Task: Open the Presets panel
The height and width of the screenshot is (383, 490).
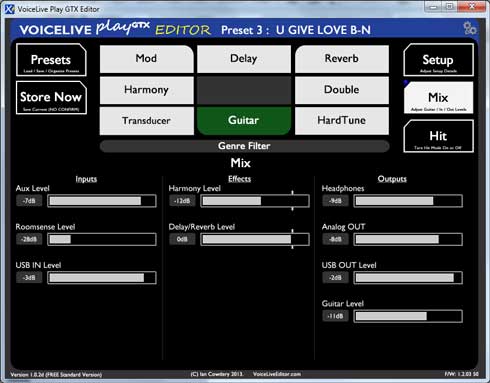Action: (x=51, y=60)
